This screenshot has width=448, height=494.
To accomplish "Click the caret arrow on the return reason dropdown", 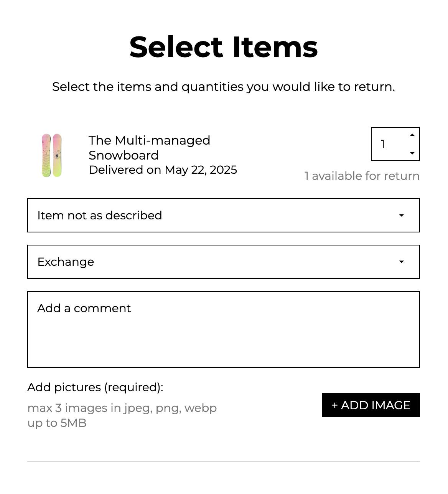I will (402, 216).
